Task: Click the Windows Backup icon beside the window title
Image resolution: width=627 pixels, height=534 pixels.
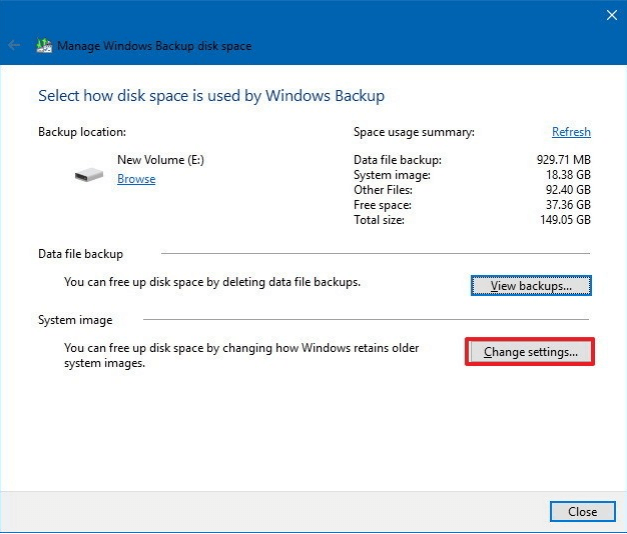Action: point(44,46)
